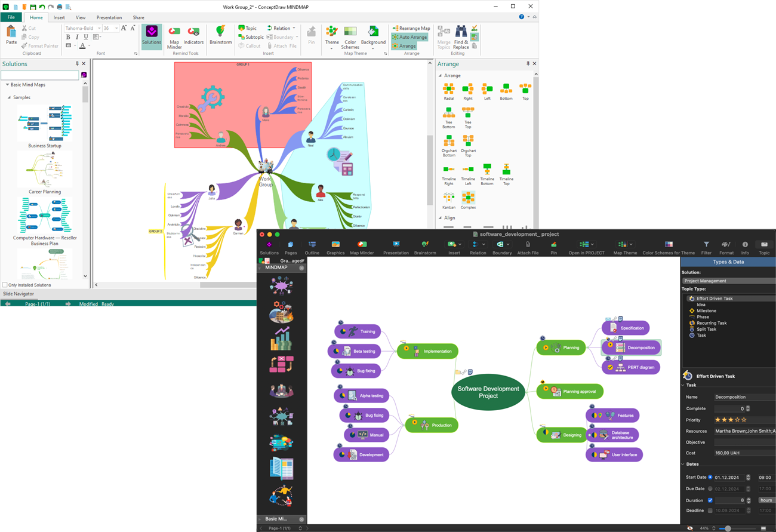776x532 pixels.
Task: Insert a Subtopic from the ribbon
Action: tap(251, 37)
